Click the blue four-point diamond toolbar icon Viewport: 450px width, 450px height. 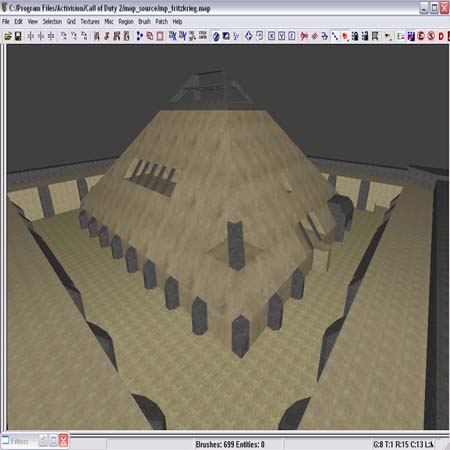[249, 36]
